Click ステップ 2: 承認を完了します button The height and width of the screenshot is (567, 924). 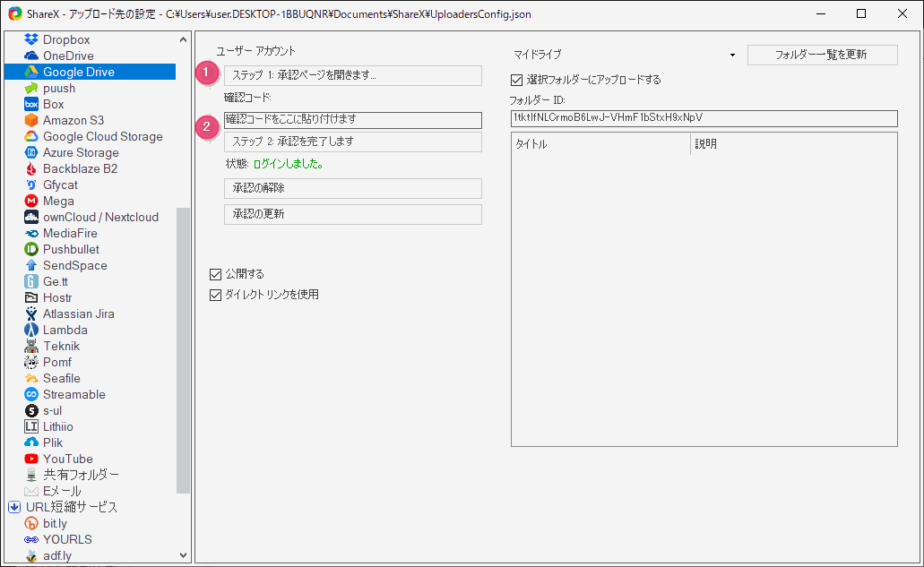coord(353,142)
